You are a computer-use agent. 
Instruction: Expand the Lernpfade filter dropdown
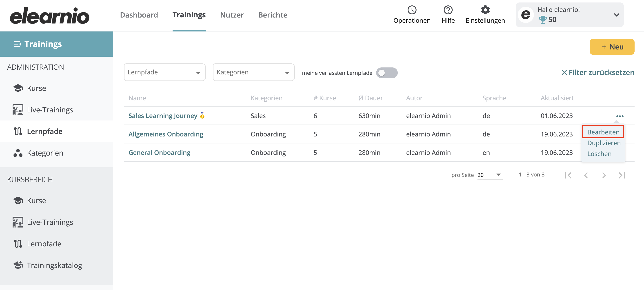click(165, 72)
